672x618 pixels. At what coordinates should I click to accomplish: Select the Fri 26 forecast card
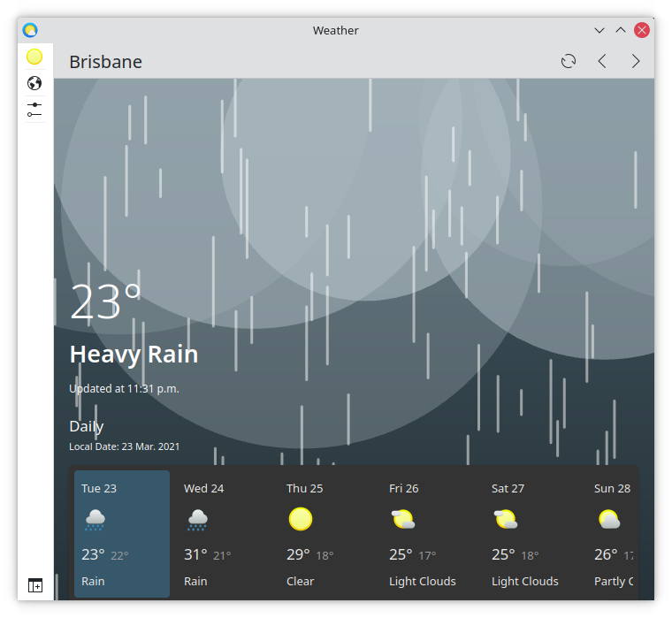pos(430,533)
